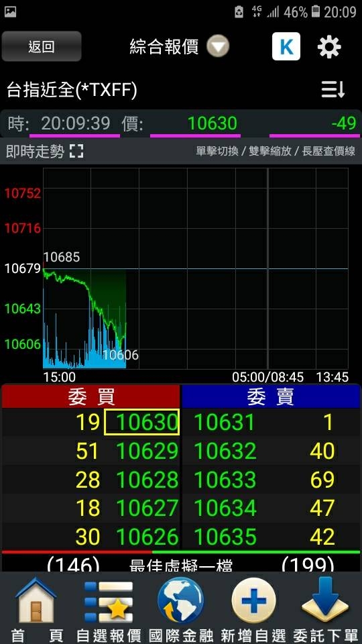Expand the 綜合報價 dropdown arrow
Viewport: 362px width, 644px height.
click(217, 46)
